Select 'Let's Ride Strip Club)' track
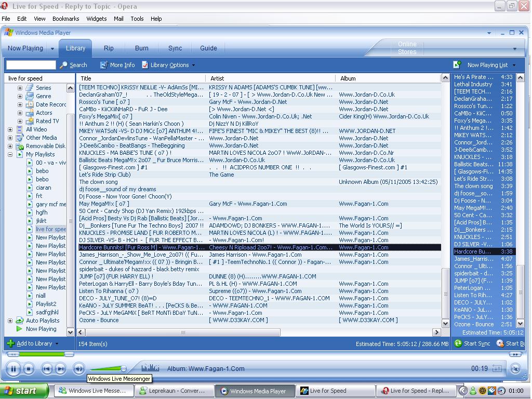532x399 pixels. (104, 175)
